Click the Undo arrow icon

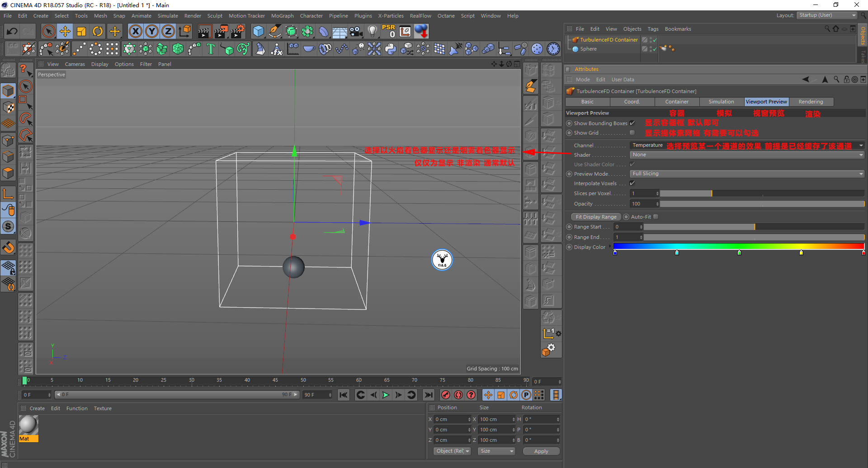click(12, 32)
